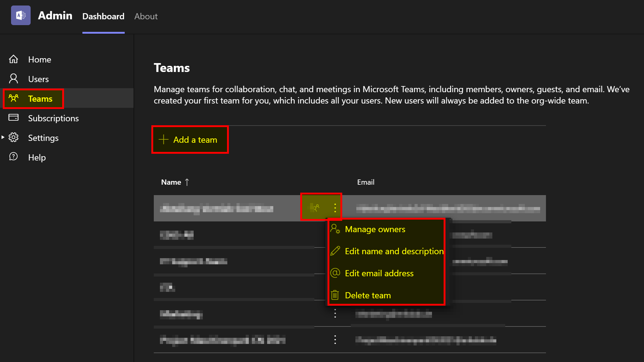The width and height of the screenshot is (644, 362).
Task: Click the Help question bubble icon
Action: pyautogui.click(x=13, y=157)
